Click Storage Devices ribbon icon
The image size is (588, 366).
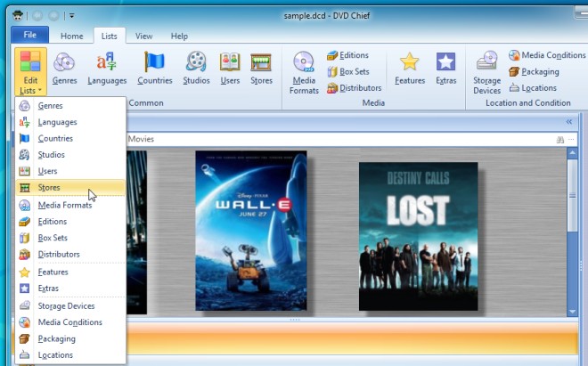point(486,73)
